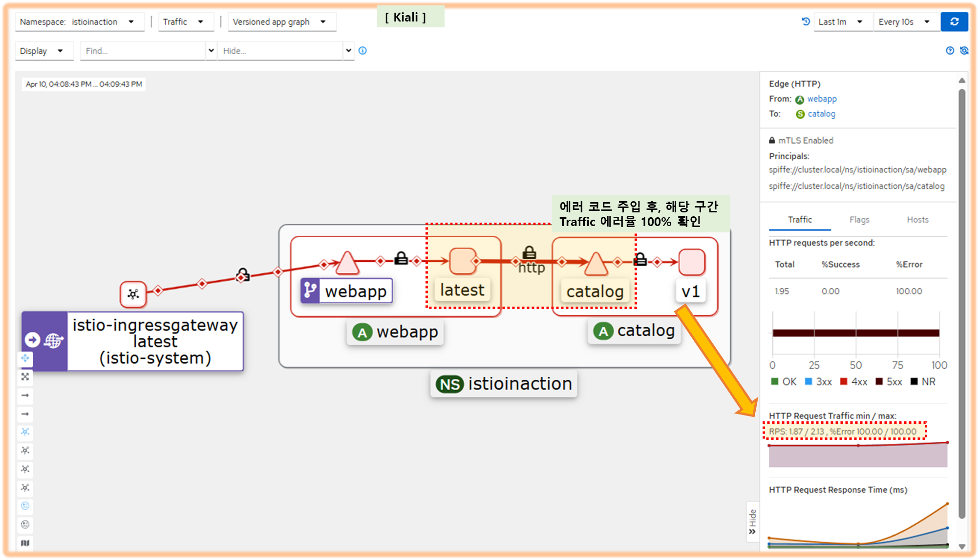Open the replay history clock icon

point(806,21)
